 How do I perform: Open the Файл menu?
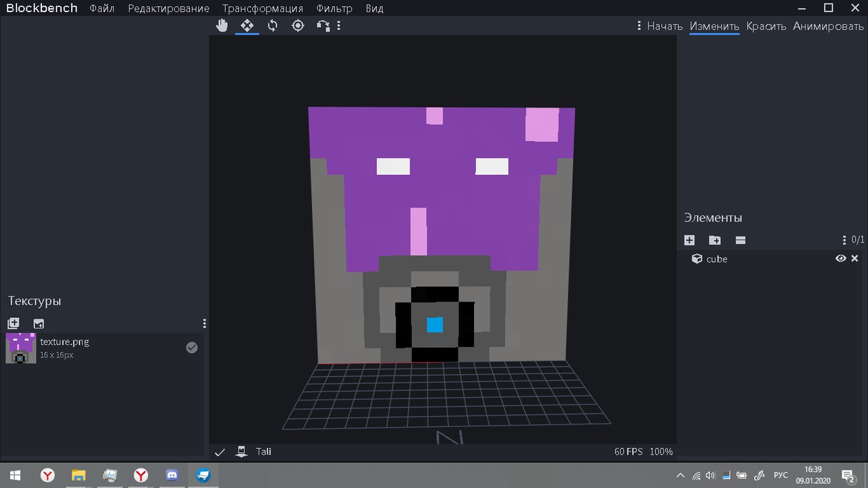tap(102, 8)
